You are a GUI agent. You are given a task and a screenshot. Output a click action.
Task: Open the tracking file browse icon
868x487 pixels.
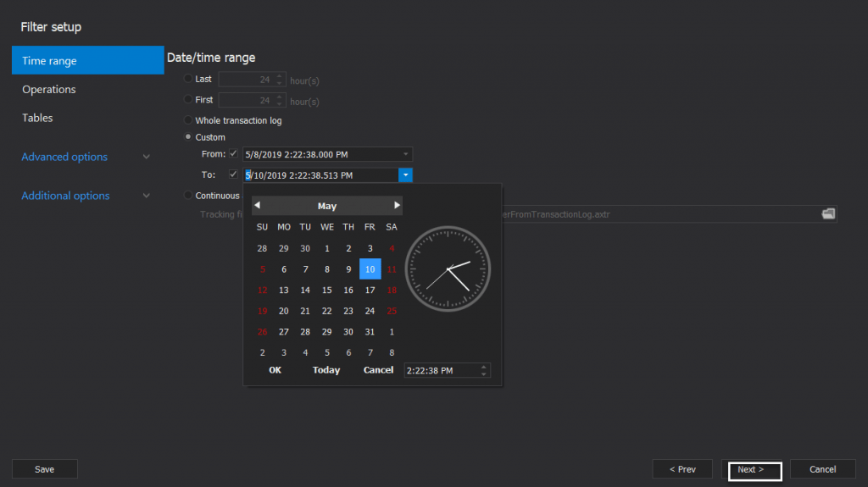(828, 214)
